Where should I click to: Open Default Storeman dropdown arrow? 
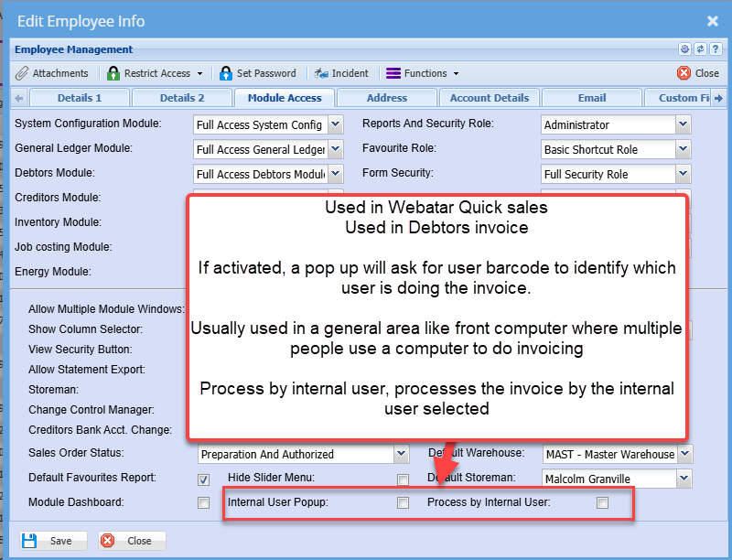click(684, 479)
